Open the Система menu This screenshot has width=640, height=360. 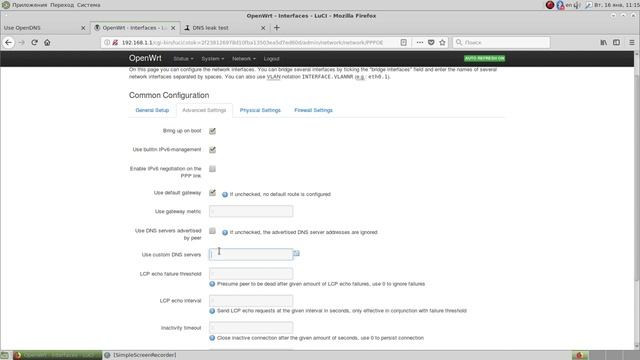tap(89, 5)
